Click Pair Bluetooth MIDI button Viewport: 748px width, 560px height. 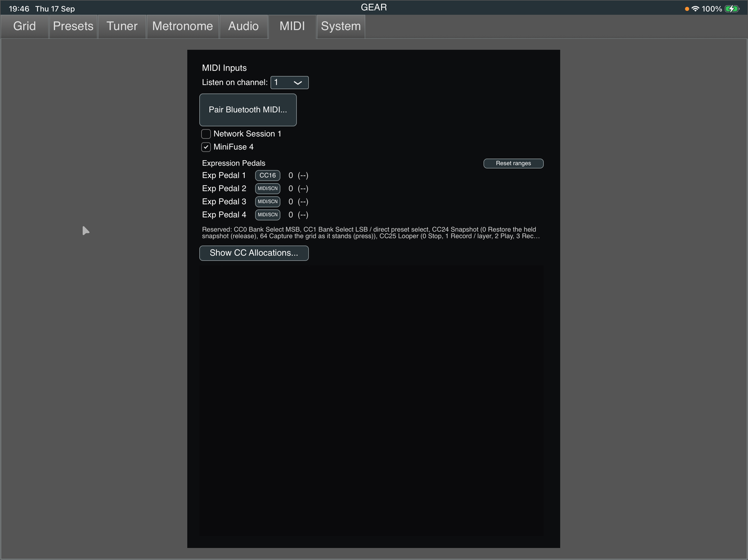(248, 110)
